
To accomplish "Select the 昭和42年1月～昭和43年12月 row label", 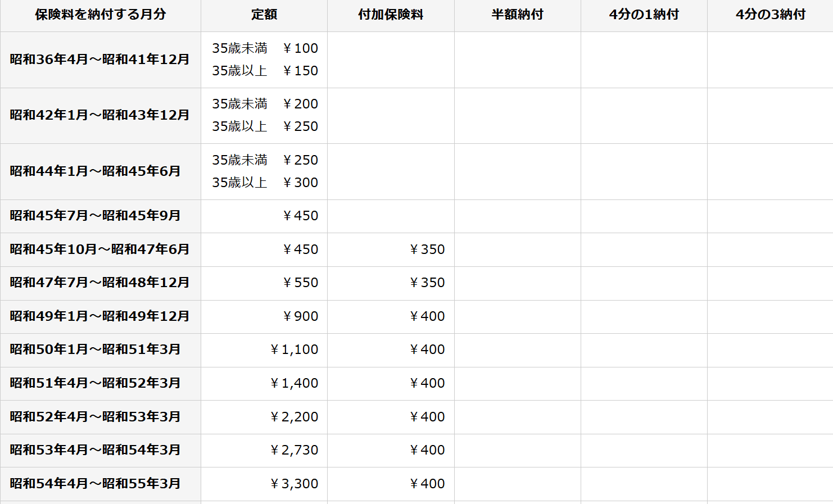I will point(99,115).
